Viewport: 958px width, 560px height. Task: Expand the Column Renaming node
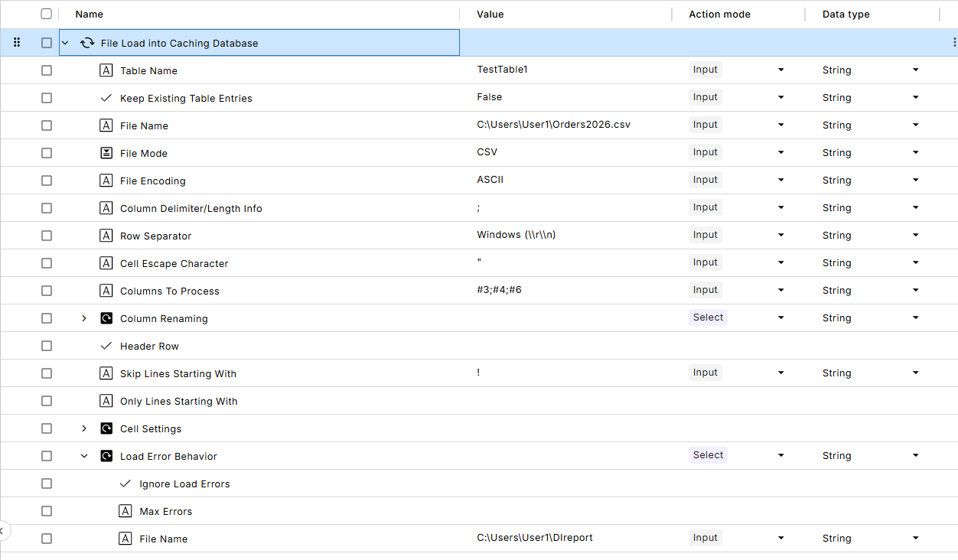tap(84, 318)
